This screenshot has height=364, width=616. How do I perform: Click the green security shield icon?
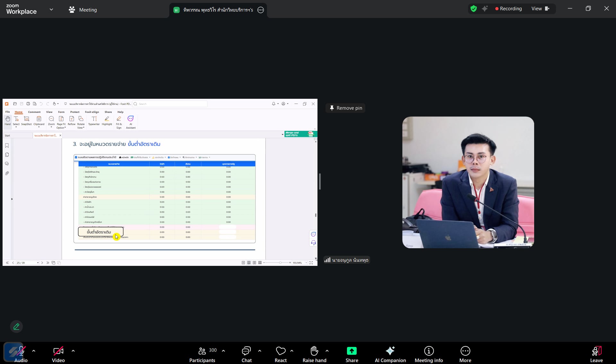[473, 9]
